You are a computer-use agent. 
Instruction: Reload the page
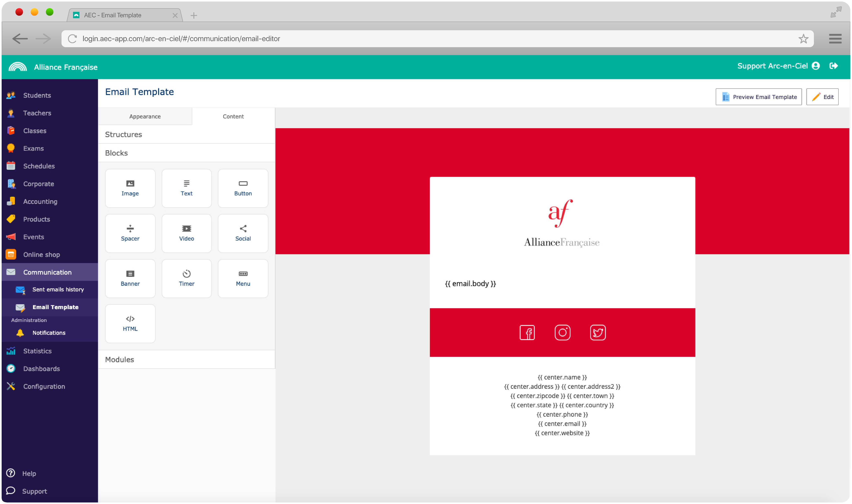(72, 39)
